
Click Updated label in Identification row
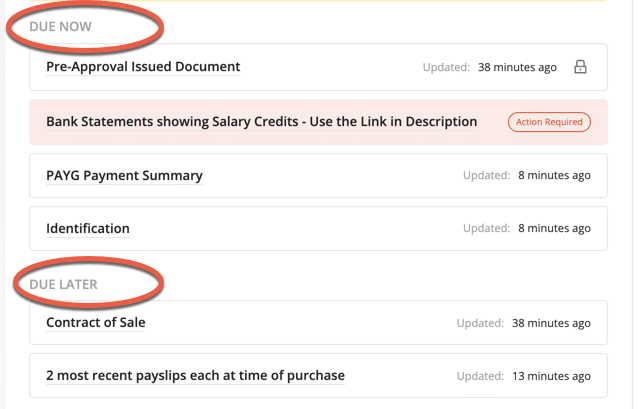point(487,228)
